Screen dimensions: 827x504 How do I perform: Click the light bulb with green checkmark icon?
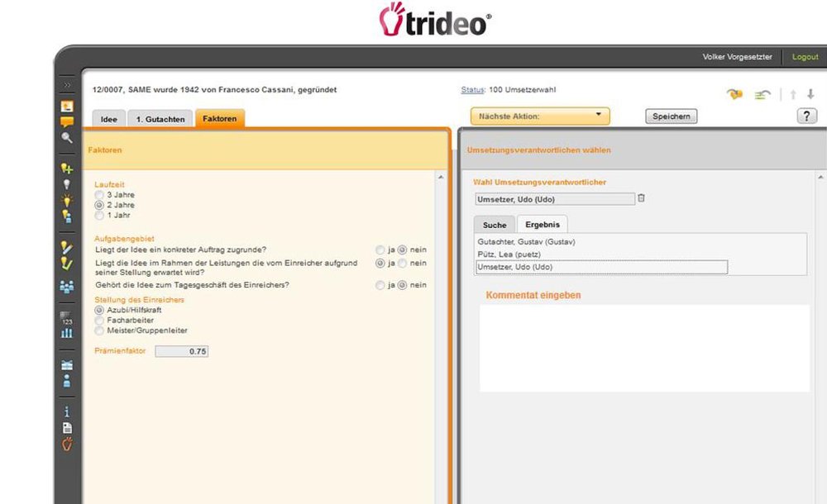point(67,263)
